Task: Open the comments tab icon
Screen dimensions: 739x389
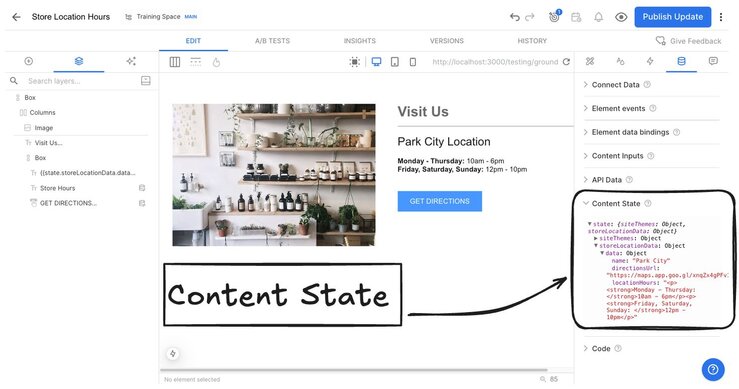Action: (713, 61)
